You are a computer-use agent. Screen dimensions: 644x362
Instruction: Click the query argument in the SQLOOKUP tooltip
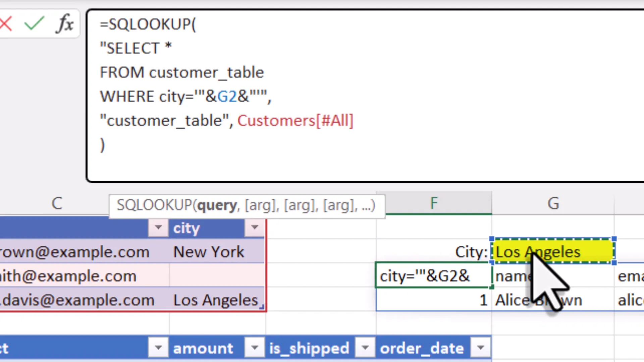[216, 205]
